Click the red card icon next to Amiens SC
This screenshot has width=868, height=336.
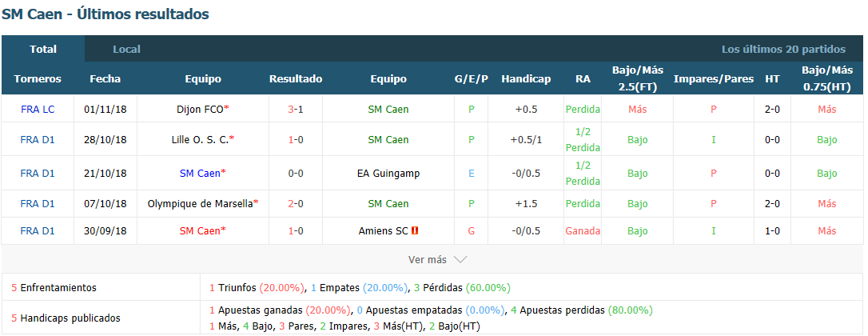pyautogui.click(x=415, y=230)
